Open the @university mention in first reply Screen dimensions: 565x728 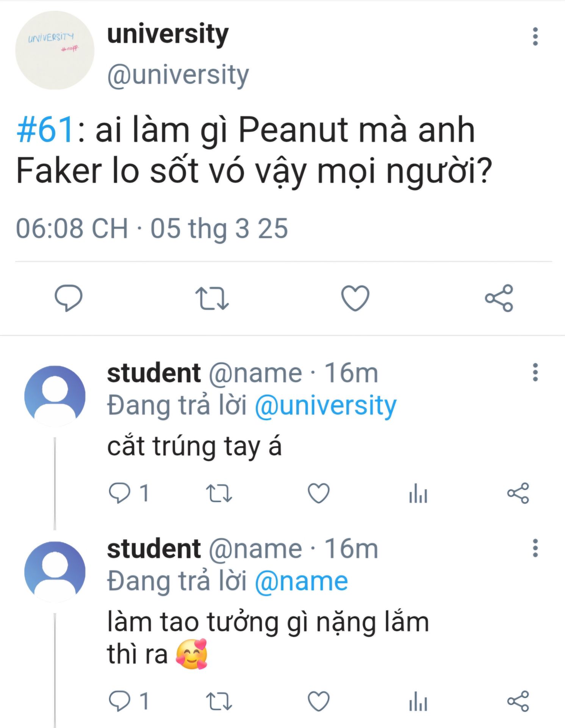(x=326, y=405)
